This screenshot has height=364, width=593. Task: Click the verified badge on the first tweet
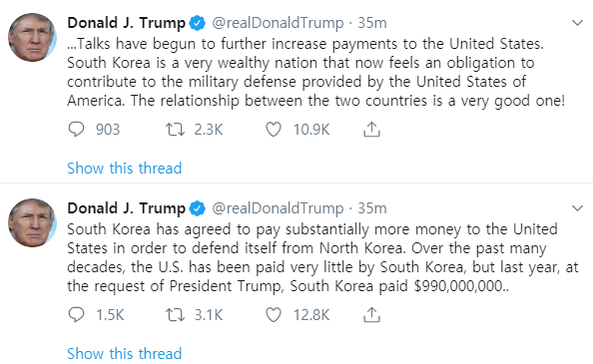[197, 23]
